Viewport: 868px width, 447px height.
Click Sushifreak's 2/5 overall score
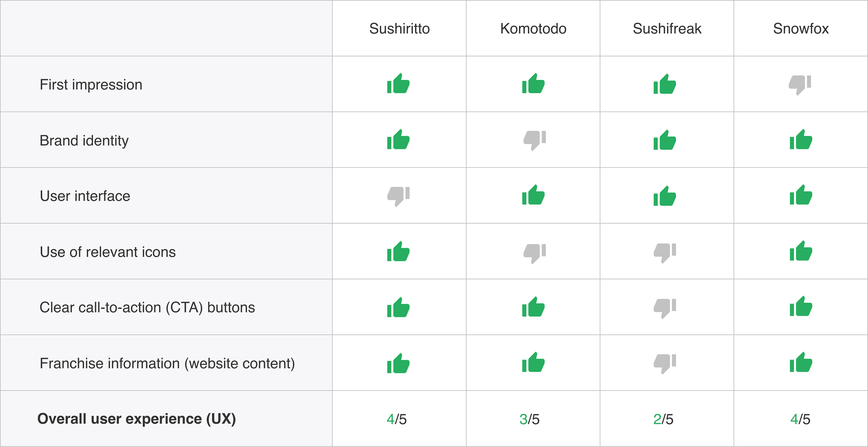(663, 419)
